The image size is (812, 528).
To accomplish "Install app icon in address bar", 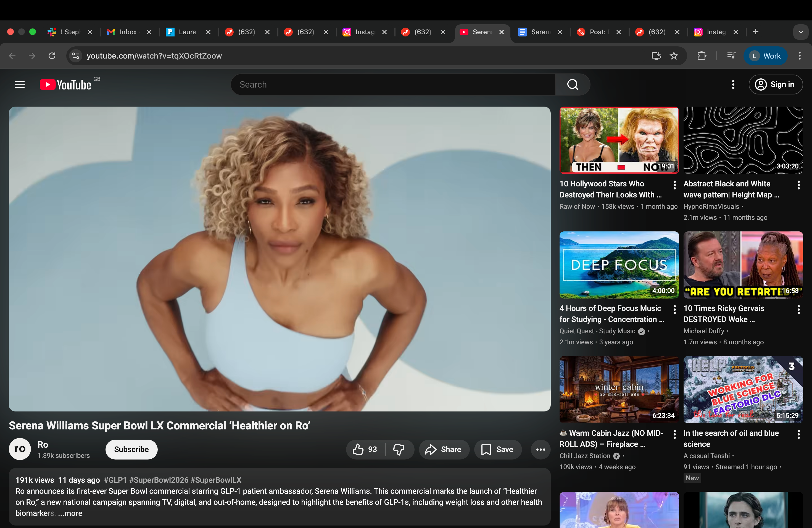I will pyautogui.click(x=656, y=56).
